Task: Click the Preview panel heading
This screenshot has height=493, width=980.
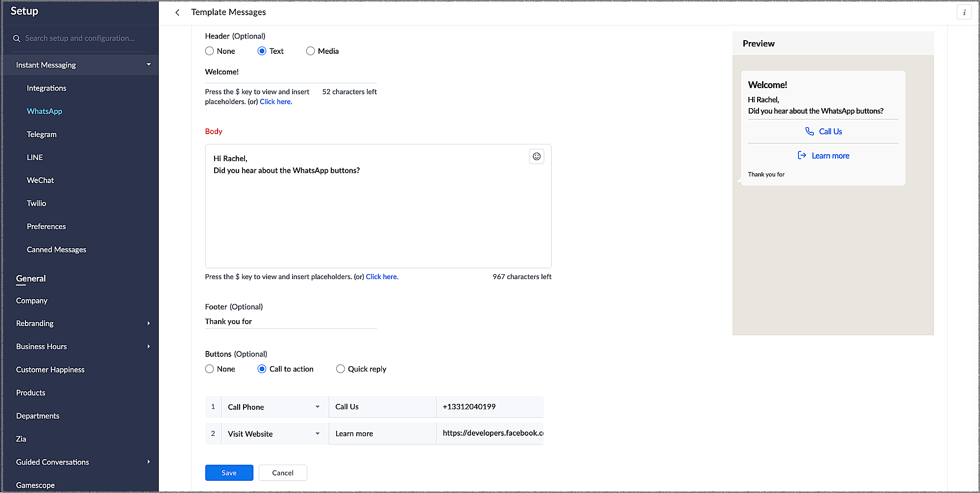Action: 759,44
